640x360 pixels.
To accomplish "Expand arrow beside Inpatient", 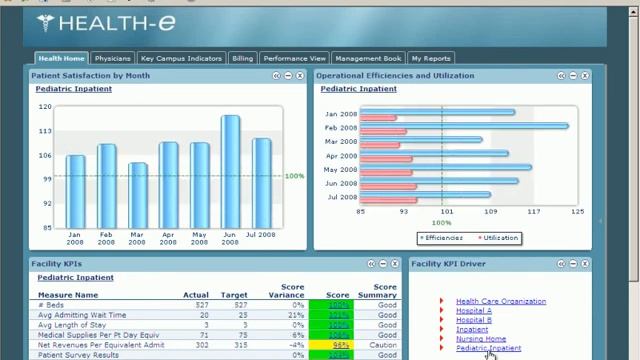I will click(x=441, y=329).
